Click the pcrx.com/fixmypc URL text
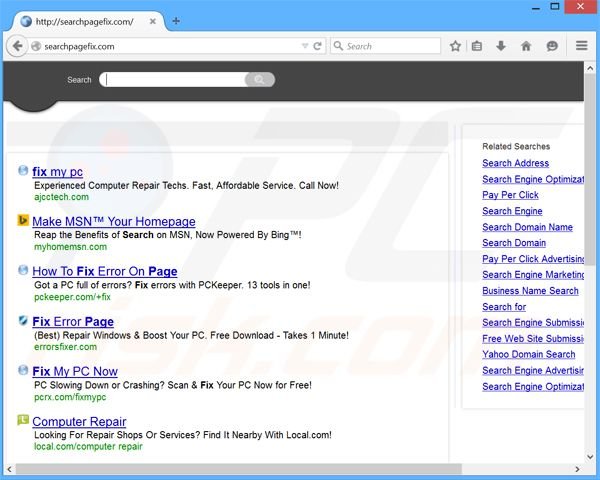The image size is (600, 480). pos(70,397)
